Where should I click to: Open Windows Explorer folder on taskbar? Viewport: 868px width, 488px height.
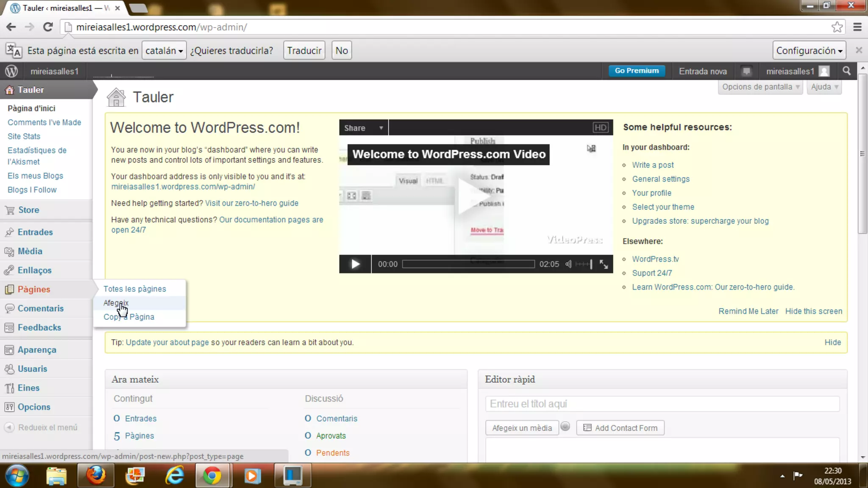tap(56, 475)
